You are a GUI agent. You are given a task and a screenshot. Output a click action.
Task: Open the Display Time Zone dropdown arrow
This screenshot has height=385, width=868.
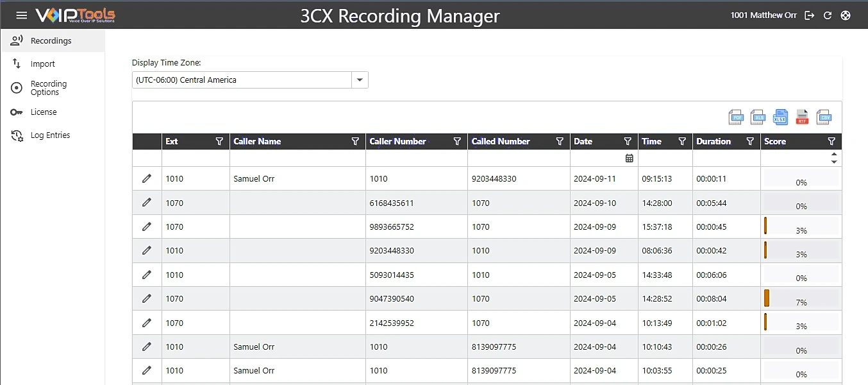point(360,80)
